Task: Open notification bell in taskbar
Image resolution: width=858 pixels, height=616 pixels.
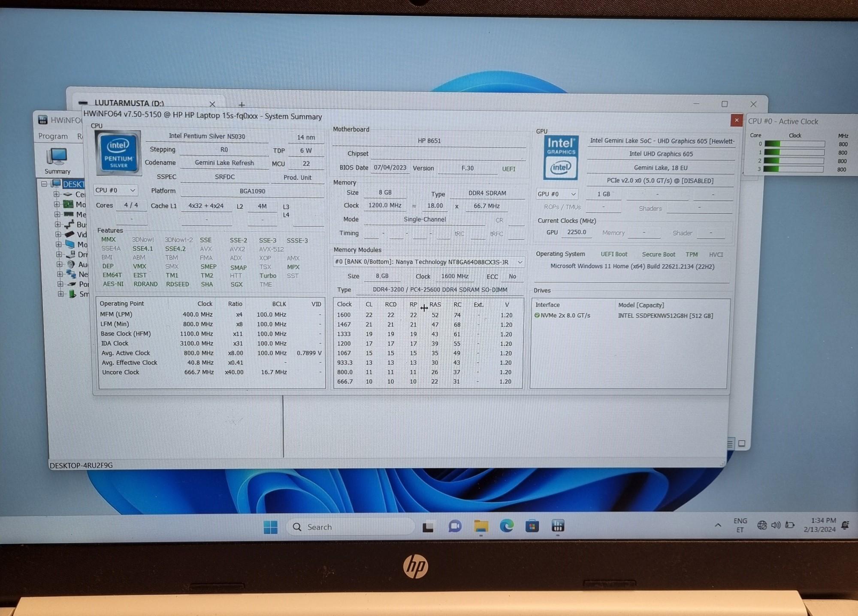Action: (846, 525)
